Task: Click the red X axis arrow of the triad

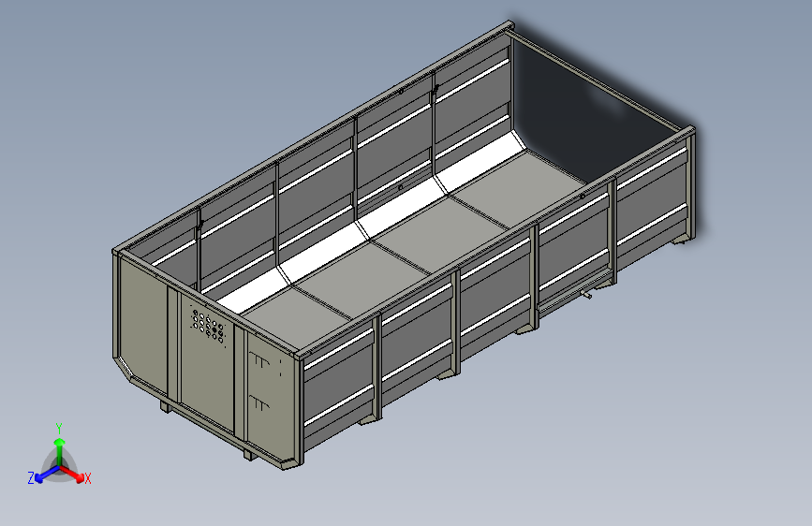Action: click(71, 473)
